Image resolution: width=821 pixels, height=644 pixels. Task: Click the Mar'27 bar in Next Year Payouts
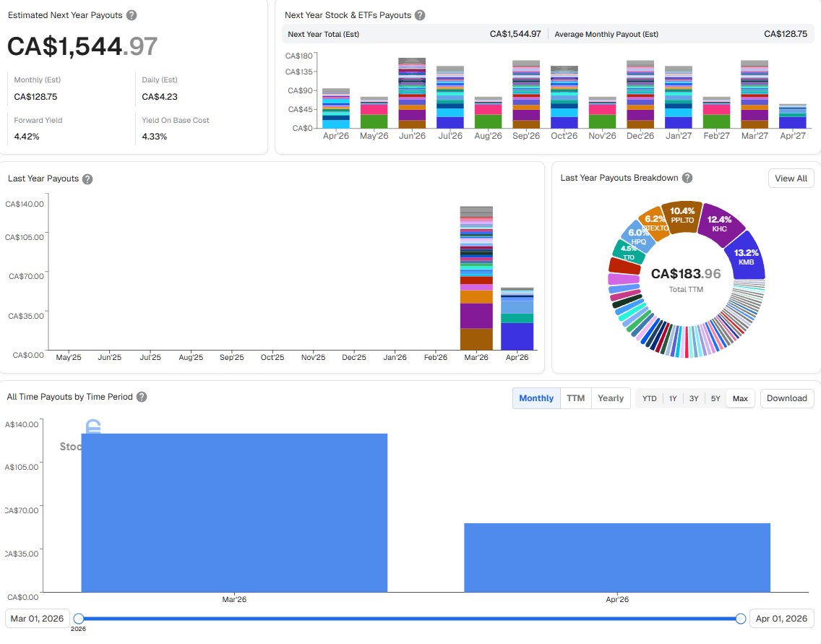click(755, 94)
